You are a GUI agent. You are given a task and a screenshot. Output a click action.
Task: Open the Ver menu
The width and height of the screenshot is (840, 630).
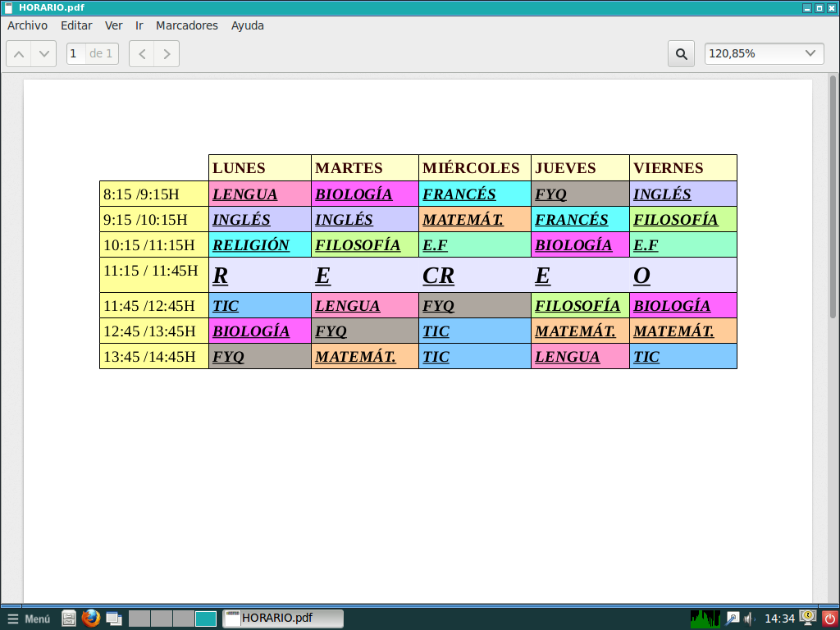pyautogui.click(x=113, y=25)
